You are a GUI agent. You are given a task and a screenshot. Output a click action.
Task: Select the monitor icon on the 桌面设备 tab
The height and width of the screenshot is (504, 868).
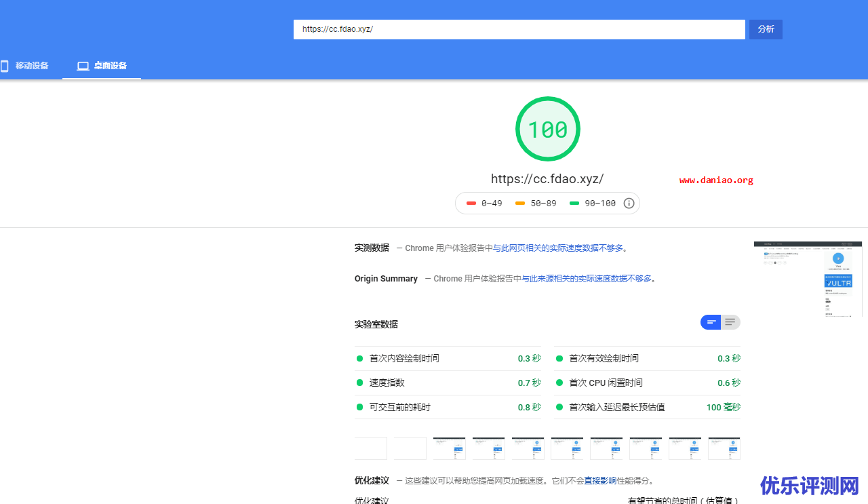click(82, 66)
